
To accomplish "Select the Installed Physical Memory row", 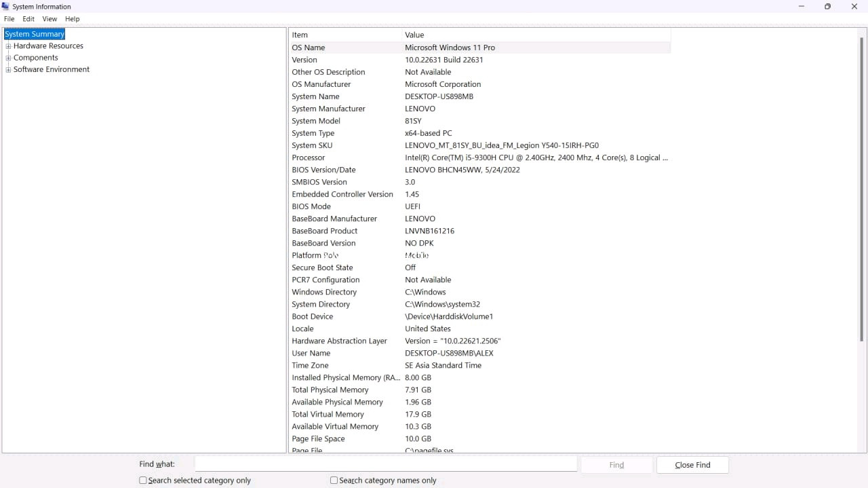I will (480, 377).
